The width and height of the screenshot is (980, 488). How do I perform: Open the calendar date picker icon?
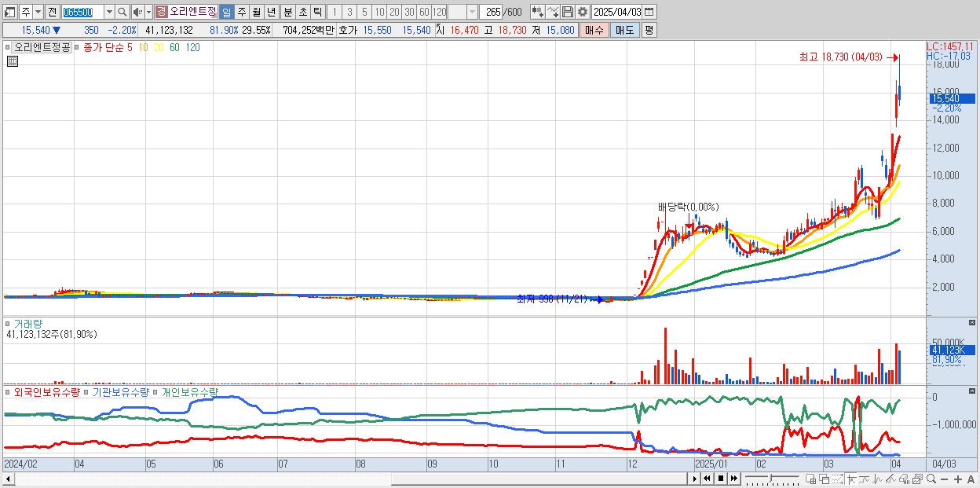tap(649, 12)
